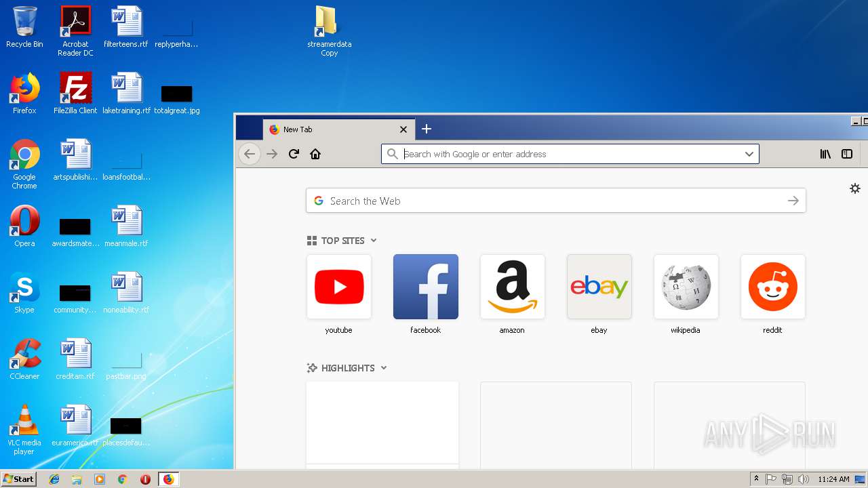The width and height of the screenshot is (868, 488).
Task: Open the network tray icon
Action: 787,479
